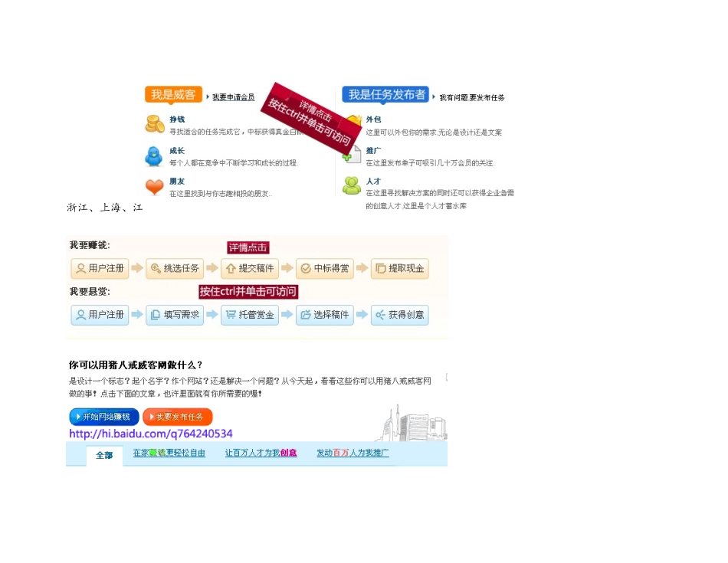Click the red 按住ctrl并单击可访问 label
Image resolution: width=728 pixels, height=563 pixels.
coord(248,292)
